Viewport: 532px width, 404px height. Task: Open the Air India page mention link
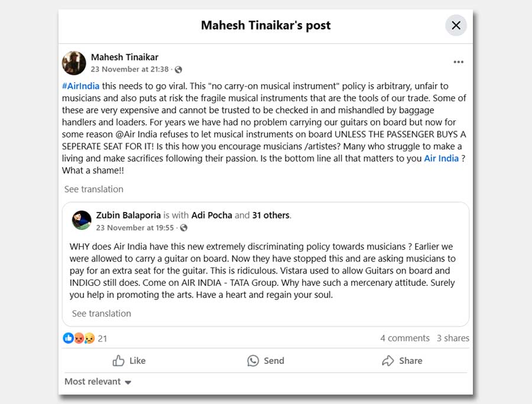click(x=441, y=158)
